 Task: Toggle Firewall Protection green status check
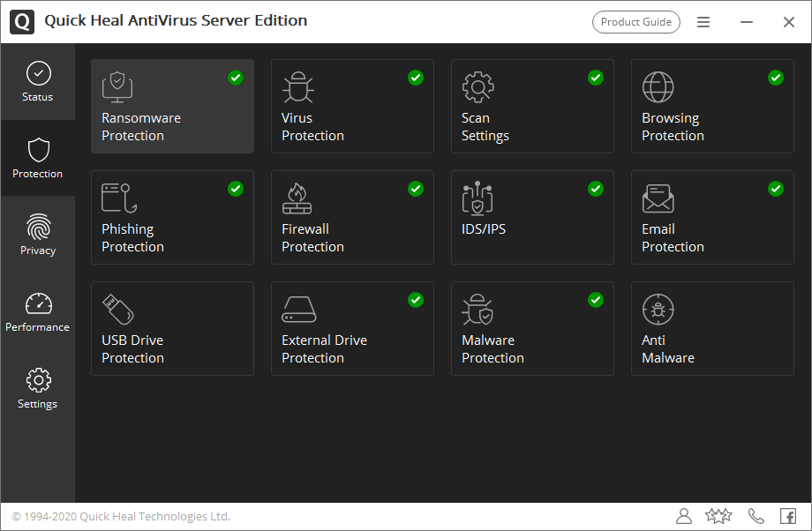click(416, 189)
